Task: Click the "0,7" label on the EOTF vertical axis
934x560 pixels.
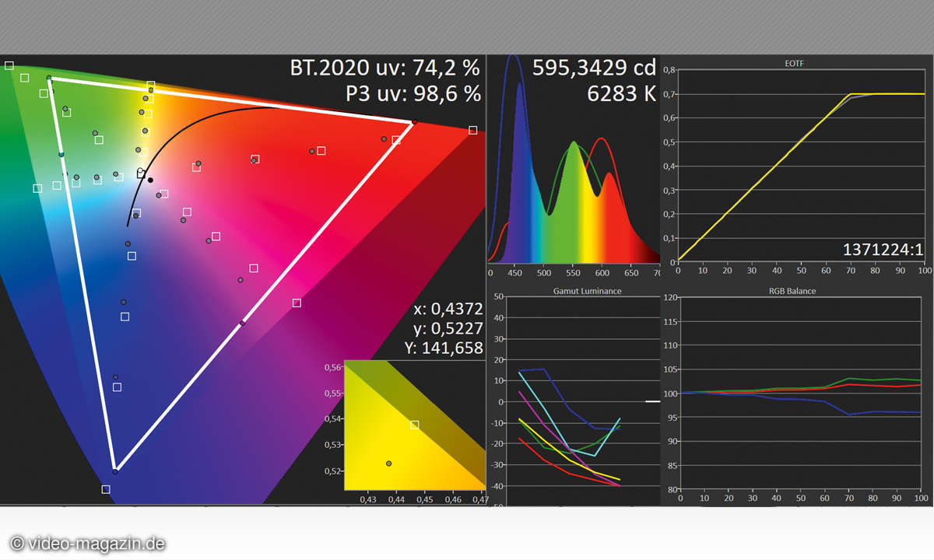Action: [x=669, y=94]
